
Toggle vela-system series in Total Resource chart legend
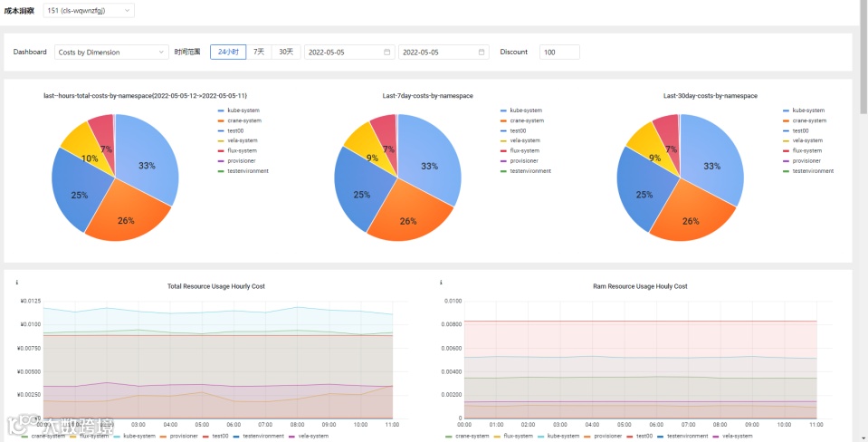[x=309, y=436]
